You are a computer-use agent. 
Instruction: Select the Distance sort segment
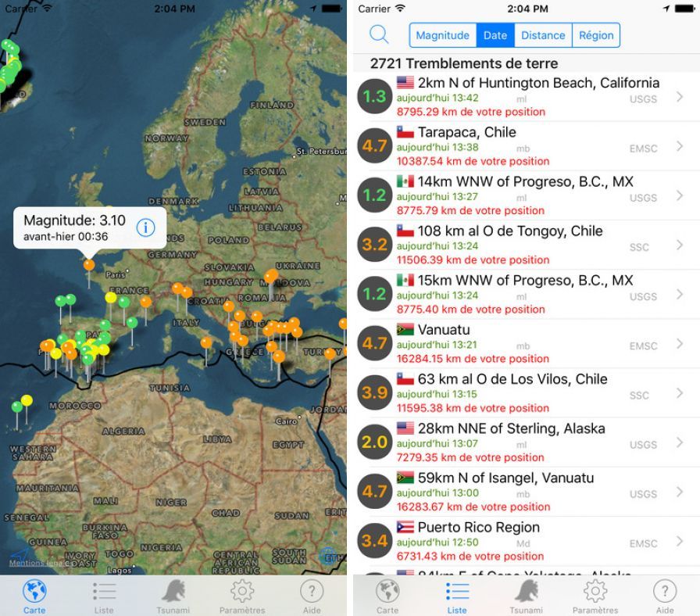point(543,35)
